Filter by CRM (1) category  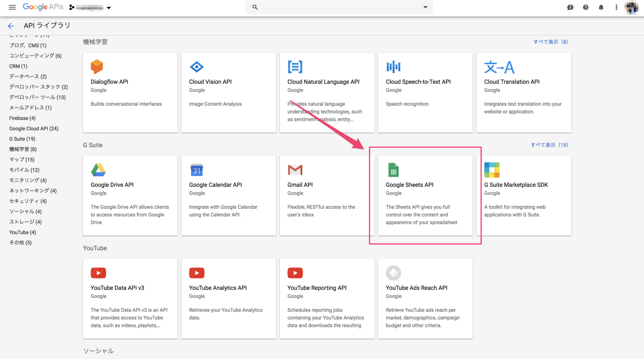pos(18,67)
